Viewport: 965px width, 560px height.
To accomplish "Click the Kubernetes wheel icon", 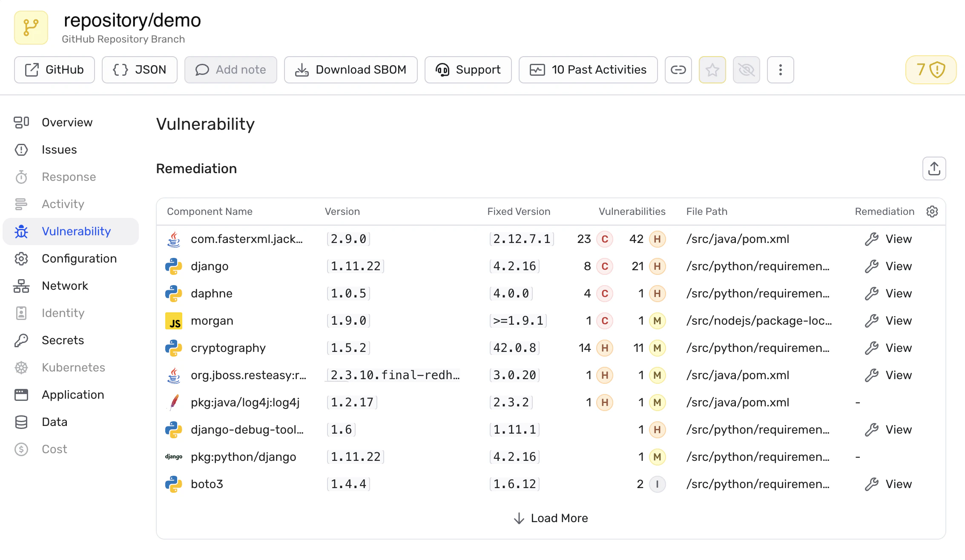I will (21, 368).
